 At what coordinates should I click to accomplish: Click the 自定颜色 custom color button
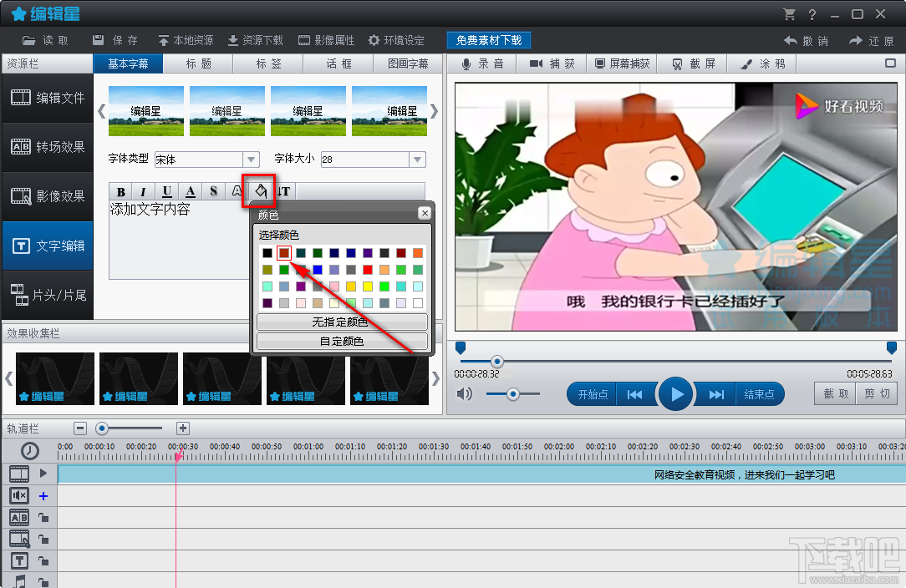pos(342,342)
